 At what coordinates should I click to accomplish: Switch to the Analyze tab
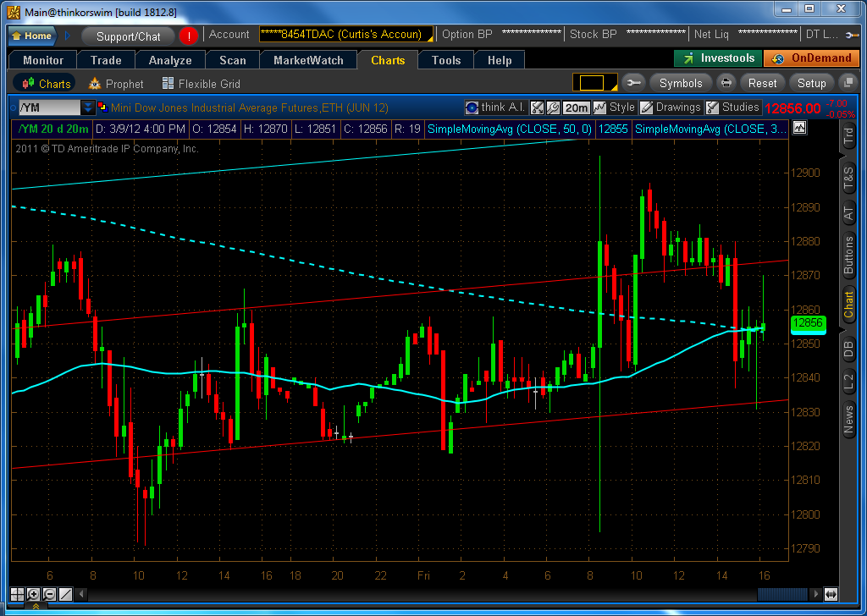(x=169, y=60)
